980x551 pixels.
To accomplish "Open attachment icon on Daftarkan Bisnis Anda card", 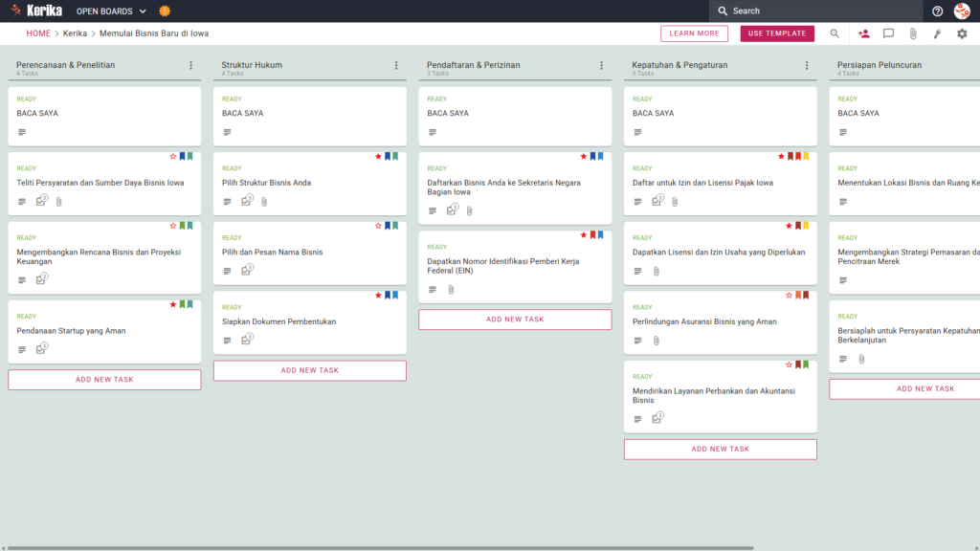I will click(x=469, y=211).
